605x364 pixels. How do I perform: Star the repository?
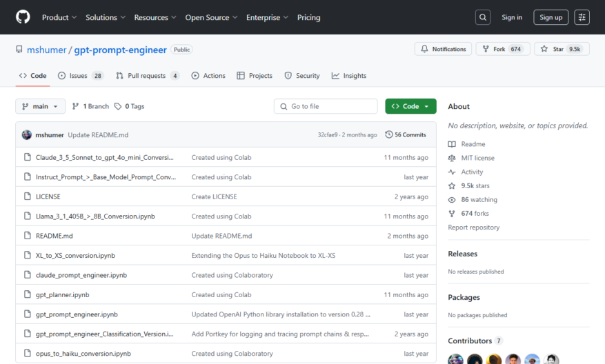pyautogui.click(x=562, y=49)
